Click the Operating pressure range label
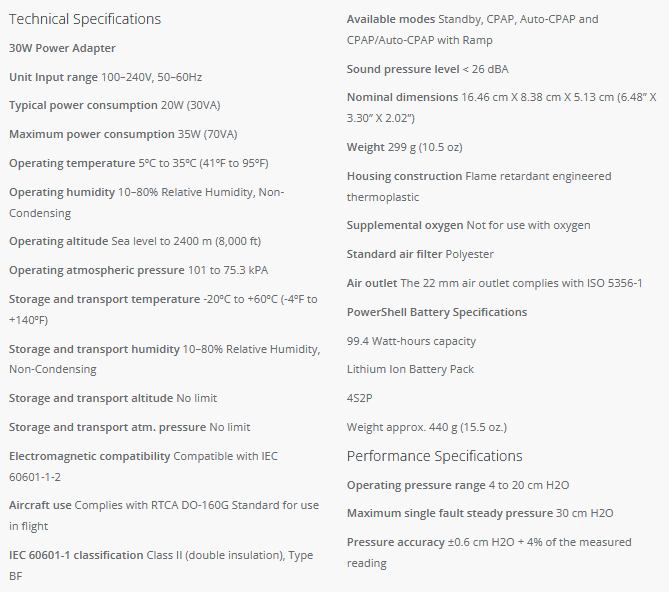Screen dimensions: 669x592 (413, 485)
